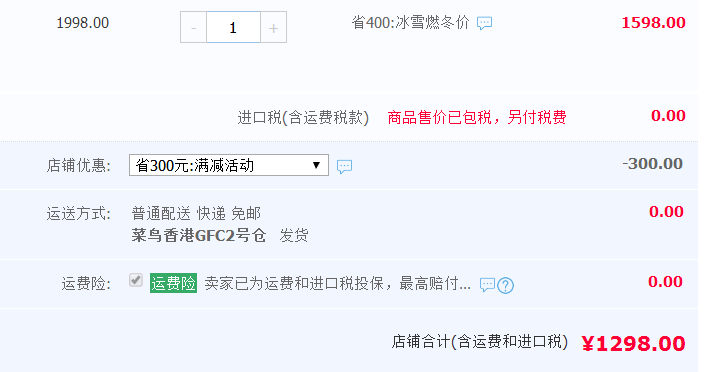Select the 菜鸟香港GFC2号仓 warehouse text

(199, 235)
